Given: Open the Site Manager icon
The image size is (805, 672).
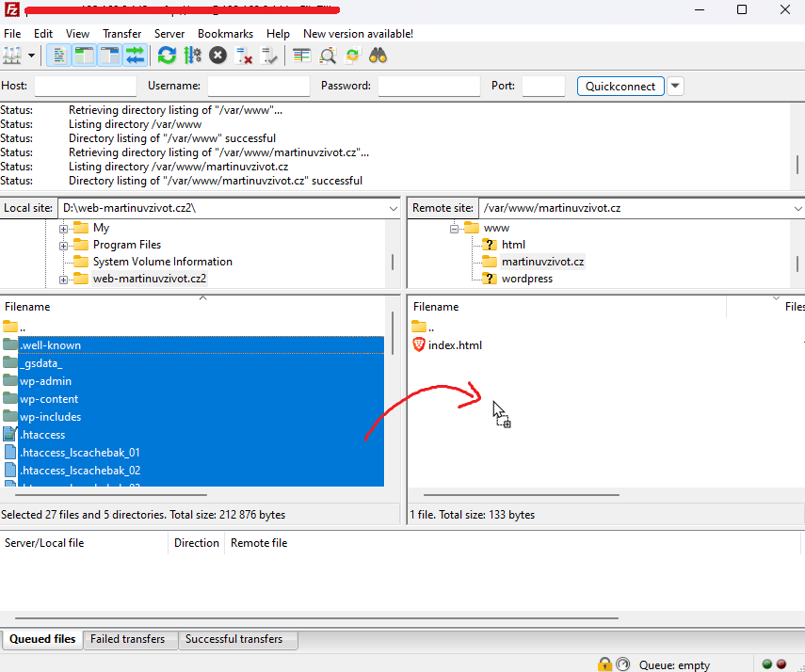Looking at the screenshot, I should click(x=12, y=56).
